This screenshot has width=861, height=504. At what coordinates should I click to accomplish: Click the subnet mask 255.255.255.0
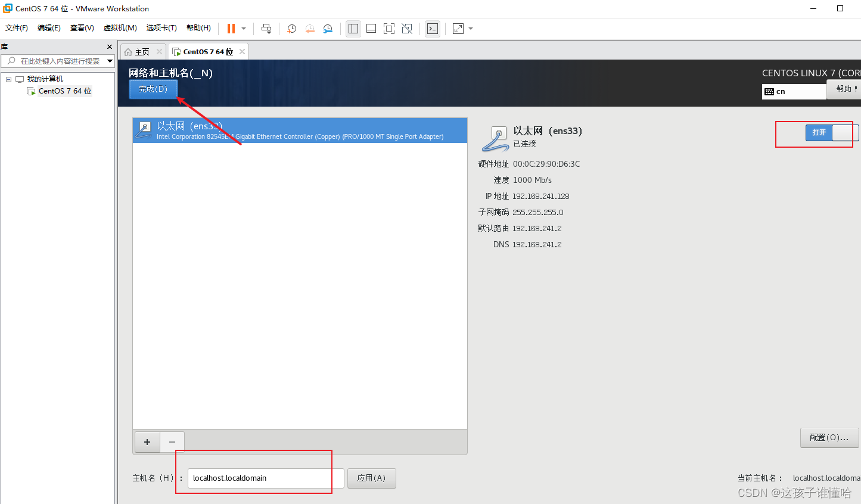(x=538, y=212)
